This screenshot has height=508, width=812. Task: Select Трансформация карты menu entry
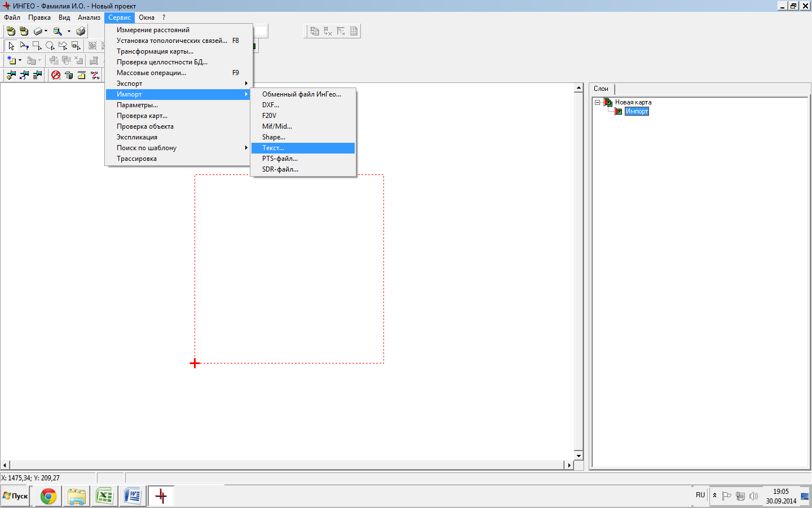point(178,51)
